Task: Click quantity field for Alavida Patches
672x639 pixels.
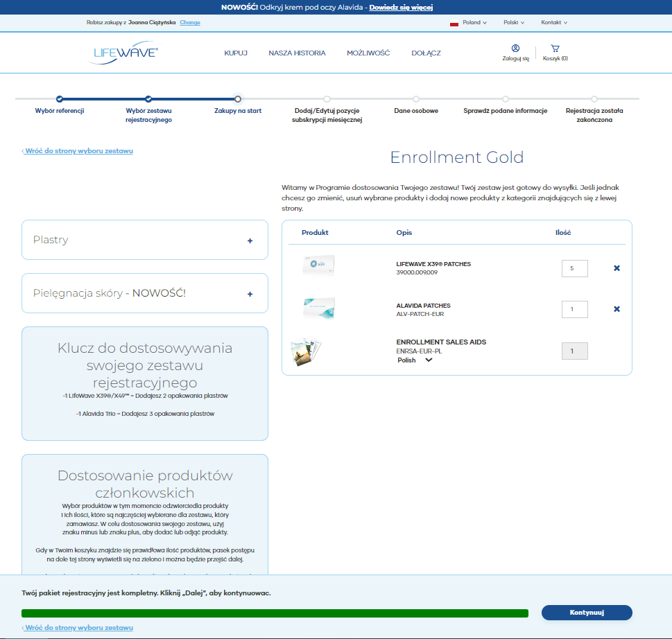Action: [575, 309]
